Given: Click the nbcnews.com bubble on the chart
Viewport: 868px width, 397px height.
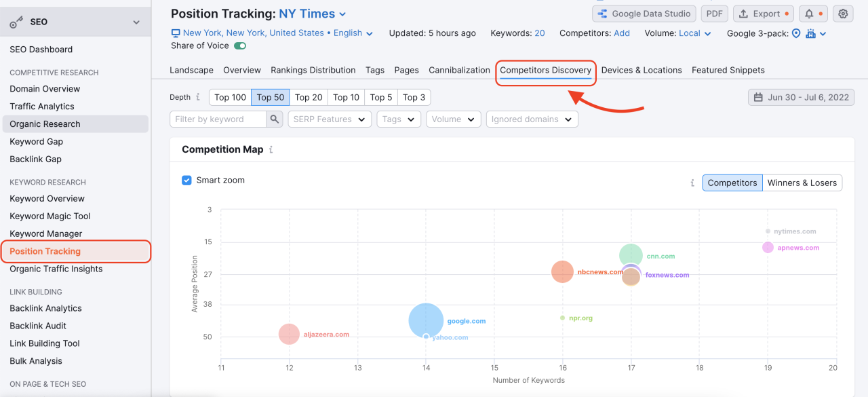Looking at the screenshot, I should [x=562, y=272].
